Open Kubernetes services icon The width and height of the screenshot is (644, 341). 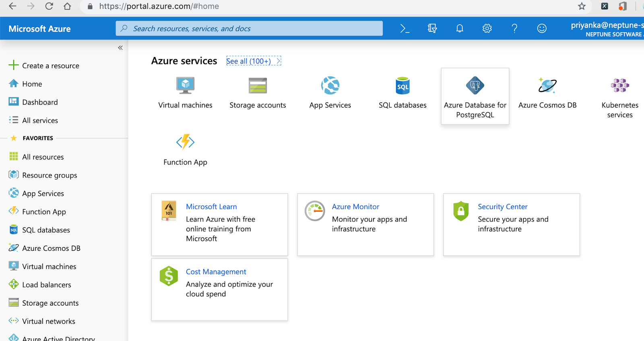click(620, 86)
